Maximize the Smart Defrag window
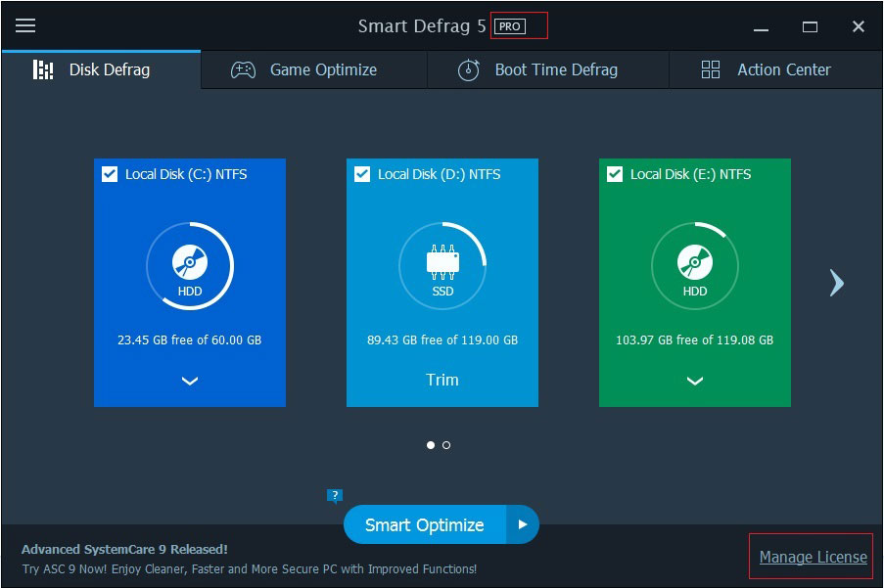The height and width of the screenshot is (588, 884). click(811, 26)
